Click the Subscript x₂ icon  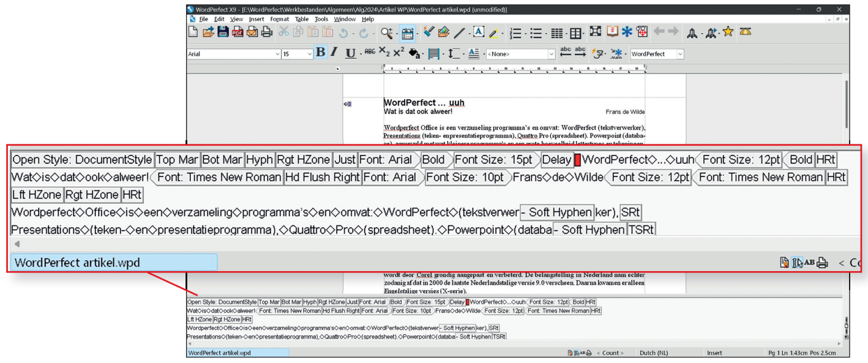pyautogui.click(x=384, y=54)
